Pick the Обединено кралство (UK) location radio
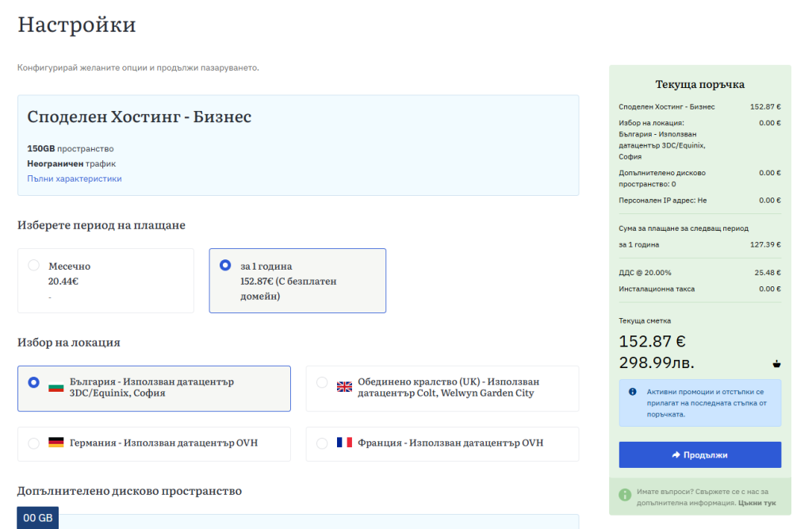Screen dimensions: 812x529 tap(322, 382)
